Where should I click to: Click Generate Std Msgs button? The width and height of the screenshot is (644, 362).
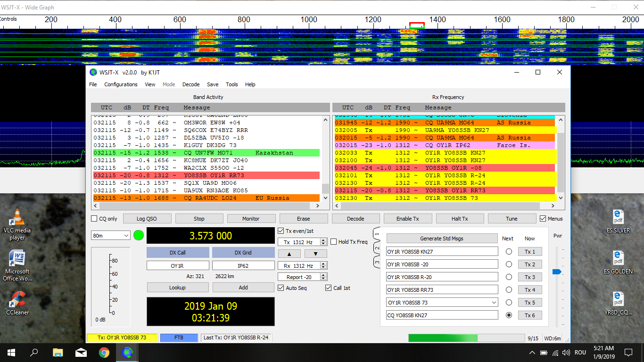coord(442,239)
